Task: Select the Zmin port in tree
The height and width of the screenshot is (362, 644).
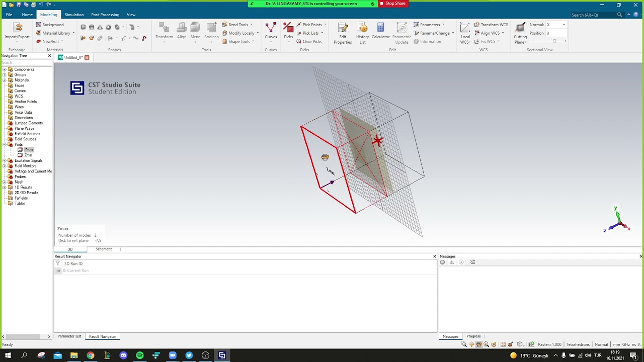Action: click(28, 155)
